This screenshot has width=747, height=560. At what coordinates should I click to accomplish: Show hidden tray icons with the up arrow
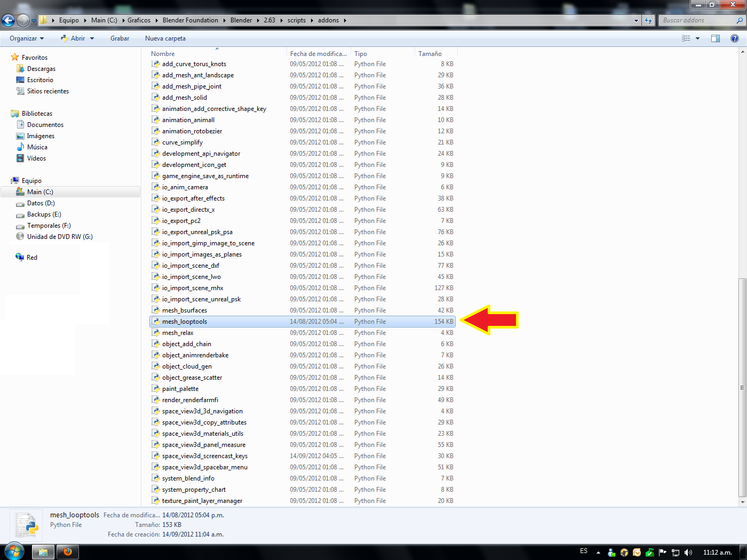click(598, 553)
